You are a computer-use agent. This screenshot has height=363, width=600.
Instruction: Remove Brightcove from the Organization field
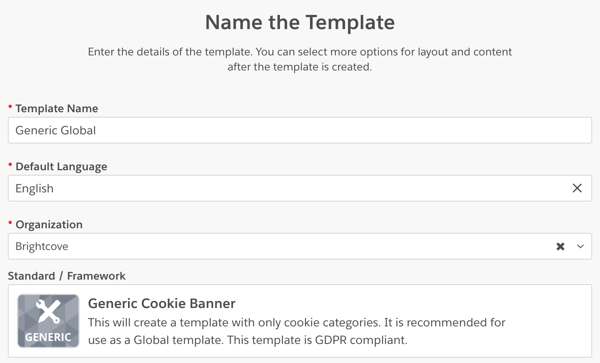(560, 246)
